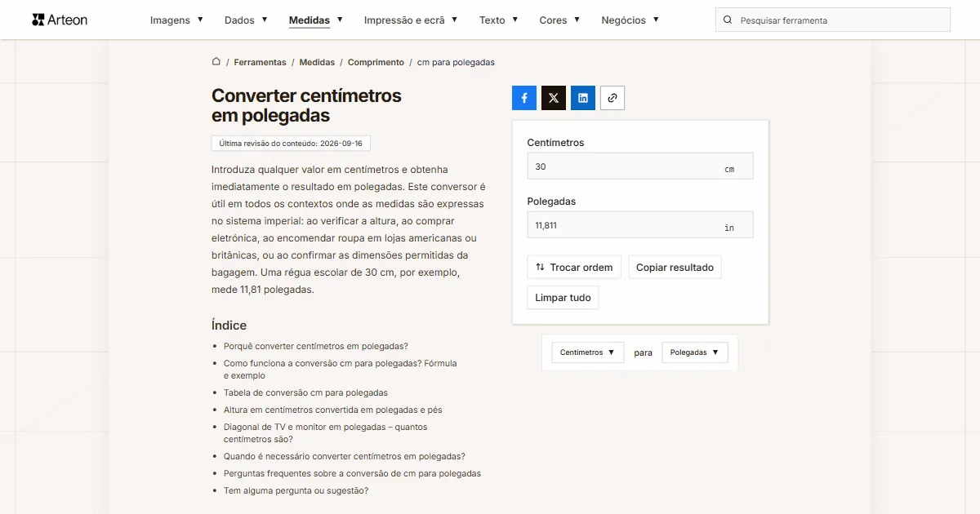Open the Polegadas target unit dropdown
Viewport: 980px width, 514px height.
(695, 352)
